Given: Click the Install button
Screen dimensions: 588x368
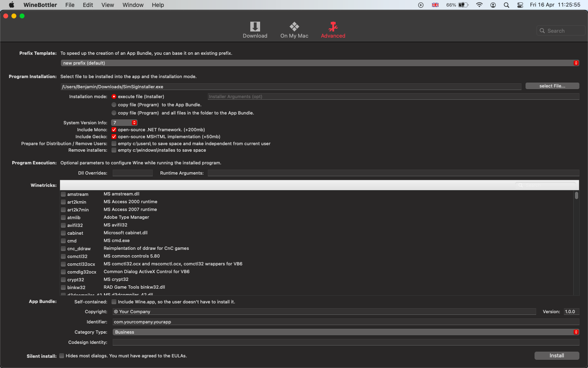Looking at the screenshot, I should point(557,356).
